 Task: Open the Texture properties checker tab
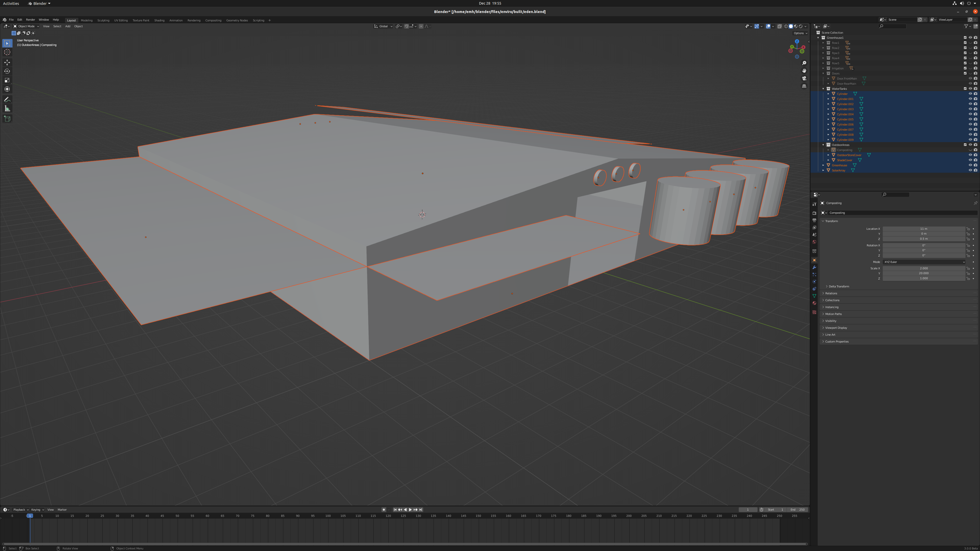pyautogui.click(x=814, y=312)
